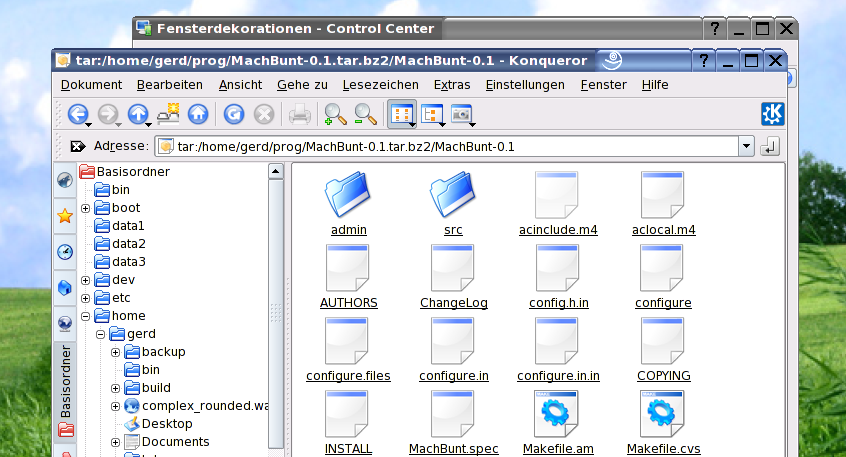Click the KDE gear logo icon
The width and height of the screenshot is (846, 457).
(772, 114)
